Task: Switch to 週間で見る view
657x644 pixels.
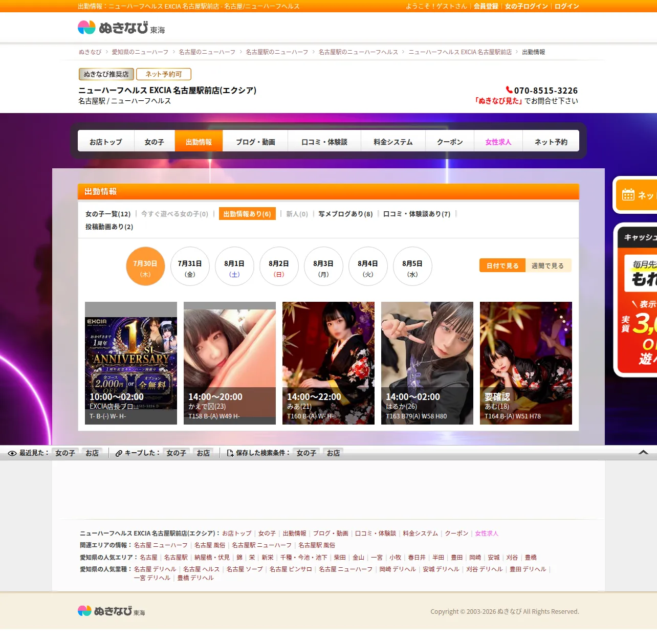Action: (548, 265)
